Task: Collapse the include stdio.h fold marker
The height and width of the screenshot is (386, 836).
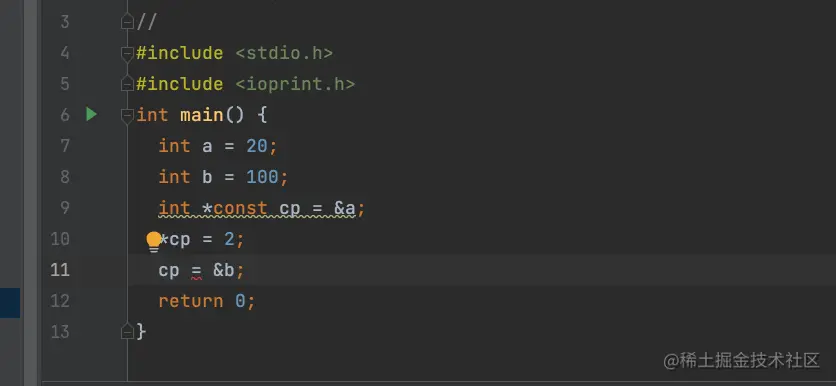Action: pyautogui.click(x=127, y=53)
